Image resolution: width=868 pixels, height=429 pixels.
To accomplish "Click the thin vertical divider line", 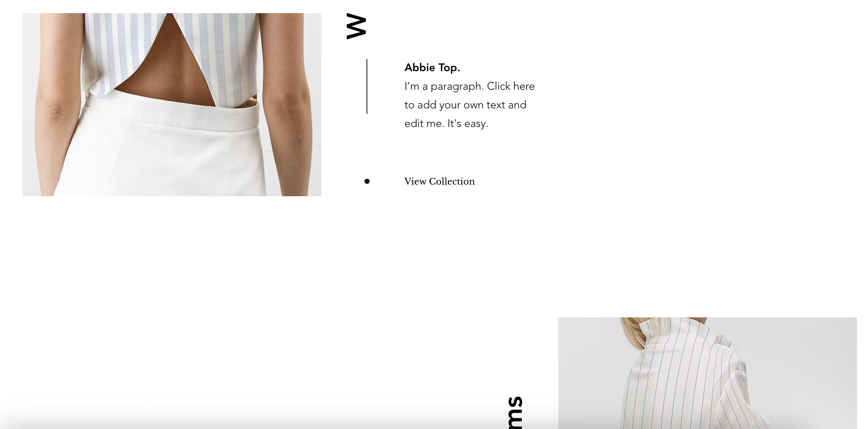I will pos(367,86).
